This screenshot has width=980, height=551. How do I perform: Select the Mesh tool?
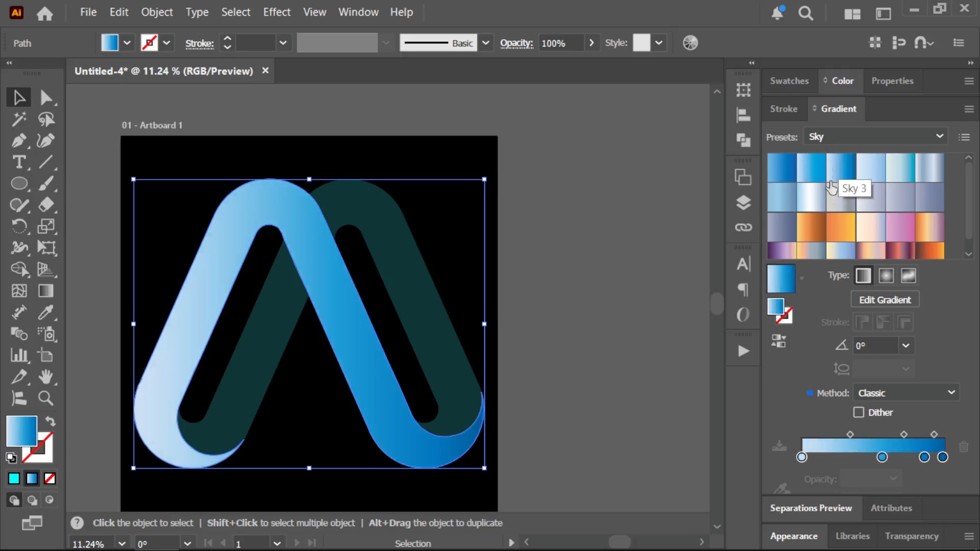tap(19, 291)
